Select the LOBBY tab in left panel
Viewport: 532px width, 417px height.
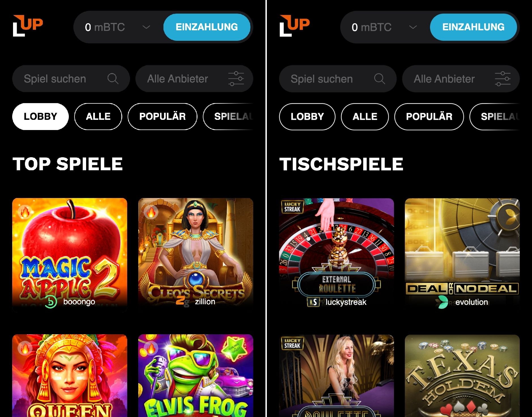41,116
